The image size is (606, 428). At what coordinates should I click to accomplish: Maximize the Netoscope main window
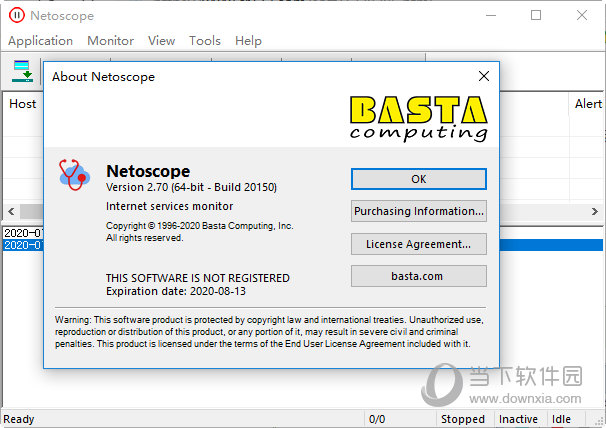click(x=536, y=15)
